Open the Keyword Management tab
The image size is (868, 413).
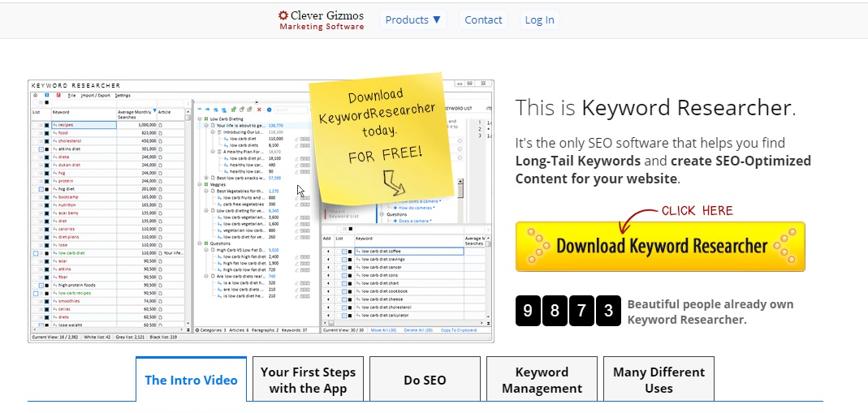[x=542, y=380]
